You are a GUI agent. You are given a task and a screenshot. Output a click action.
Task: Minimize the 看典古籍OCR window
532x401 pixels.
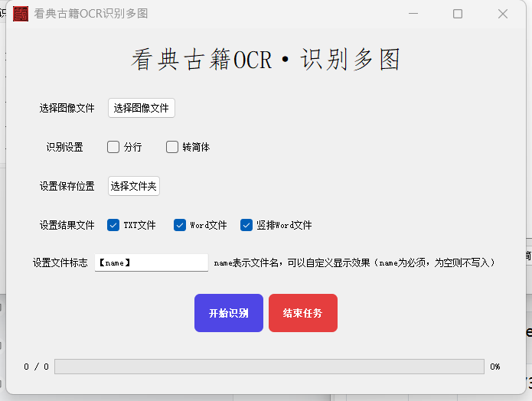click(413, 14)
